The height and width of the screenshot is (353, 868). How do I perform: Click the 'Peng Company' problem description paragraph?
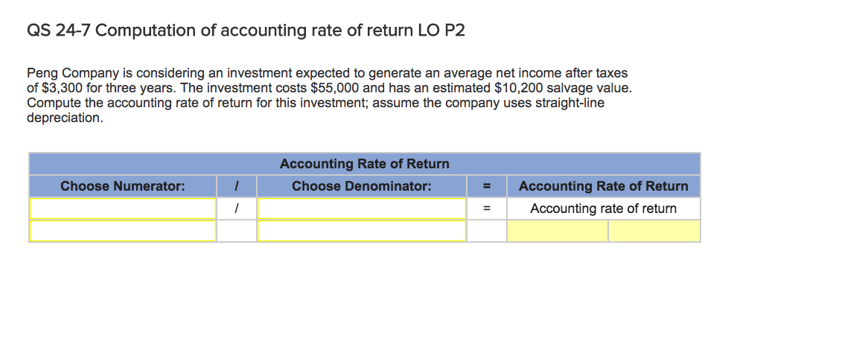click(327, 95)
